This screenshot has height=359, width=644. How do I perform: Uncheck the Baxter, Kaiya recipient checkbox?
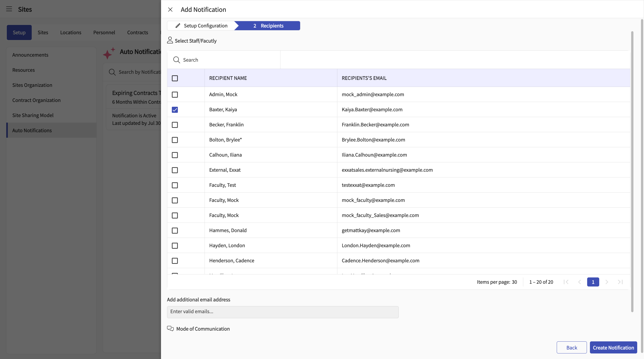[175, 110]
